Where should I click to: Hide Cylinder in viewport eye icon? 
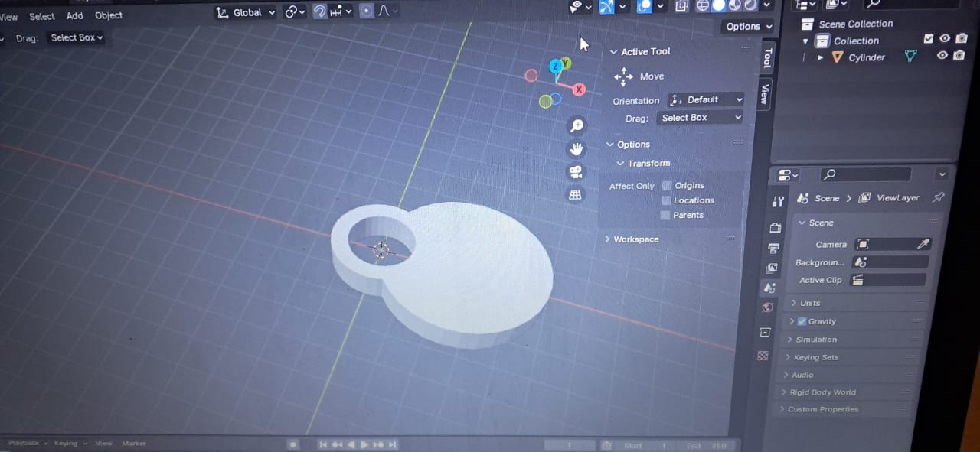coord(942,55)
